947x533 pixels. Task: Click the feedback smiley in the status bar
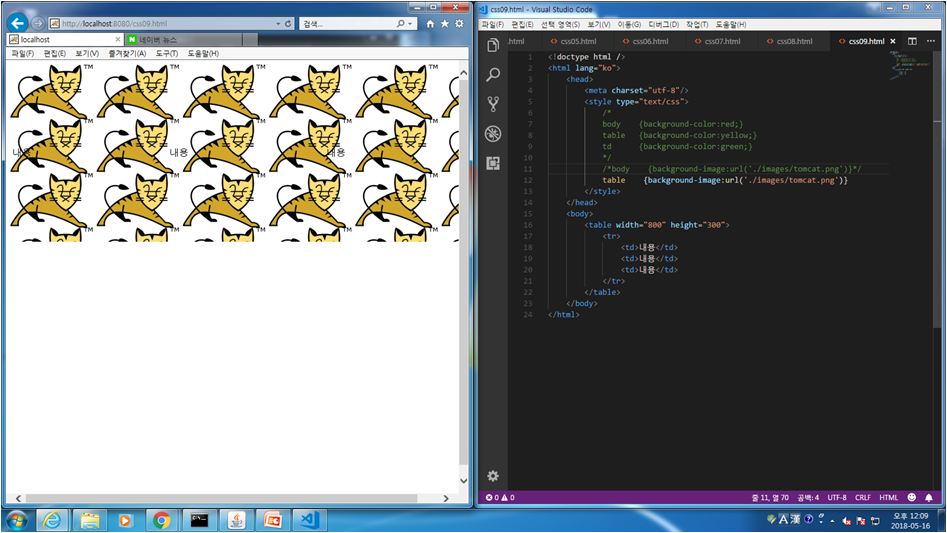[911, 497]
